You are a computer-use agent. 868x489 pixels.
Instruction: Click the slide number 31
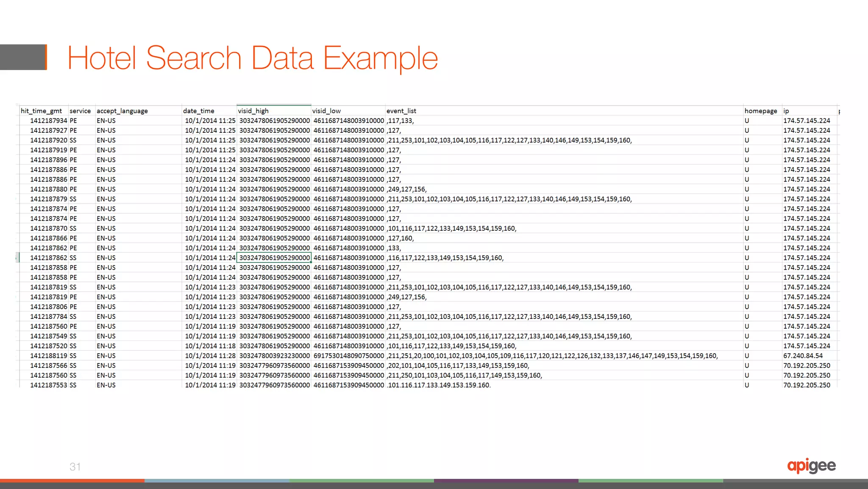click(x=75, y=467)
